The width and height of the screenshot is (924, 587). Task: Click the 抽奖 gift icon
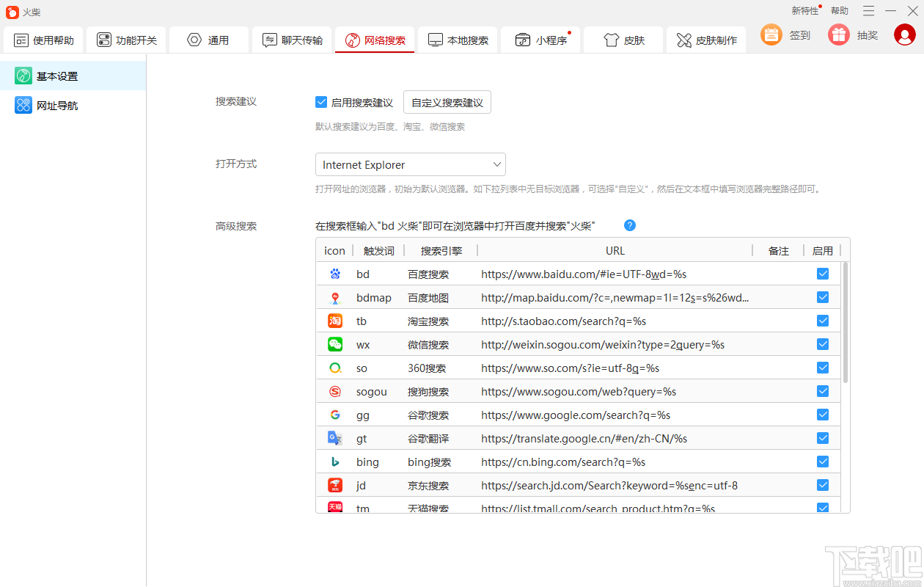839,34
